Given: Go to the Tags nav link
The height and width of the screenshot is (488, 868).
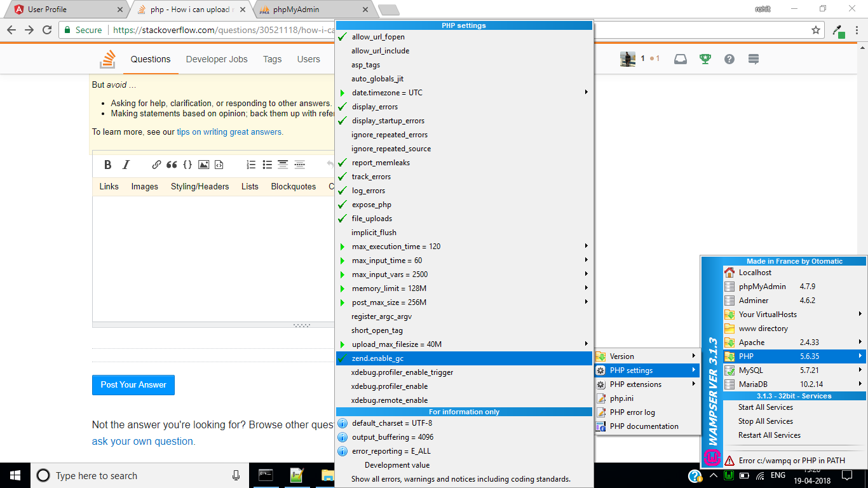Looking at the screenshot, I should (272, 59).
